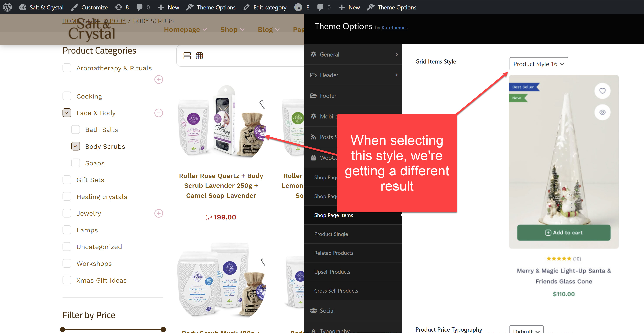The image size is (644, 333).
Task: Check the Uncategorized category
Action: pos(67,247)
